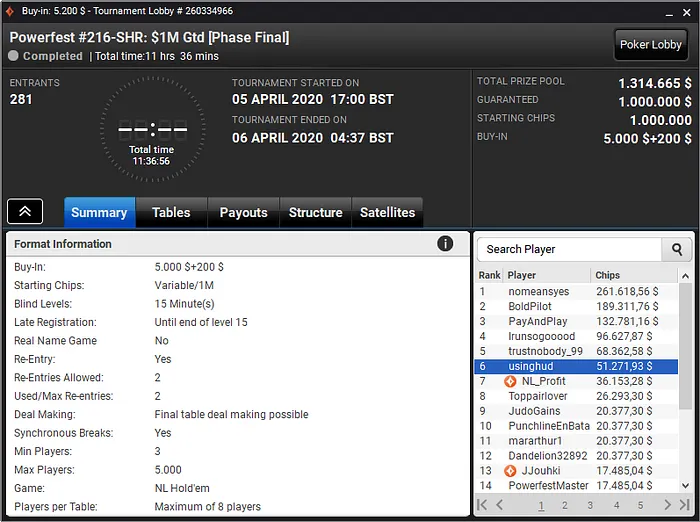
Task: Click the scroll up arrow in player list
Action: pos(685,276)
